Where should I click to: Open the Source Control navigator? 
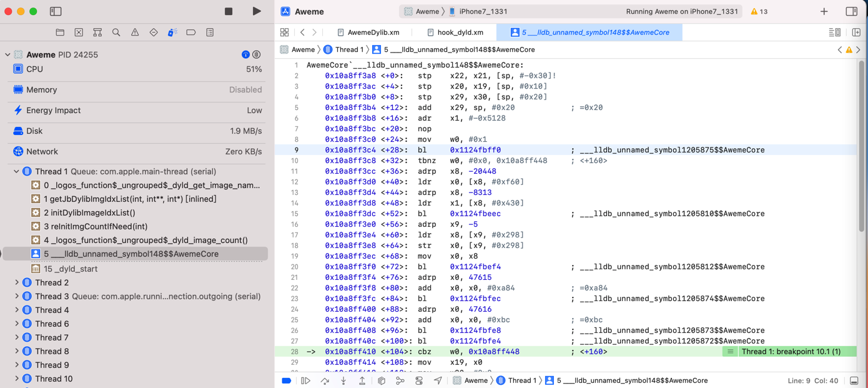(79, 32)
